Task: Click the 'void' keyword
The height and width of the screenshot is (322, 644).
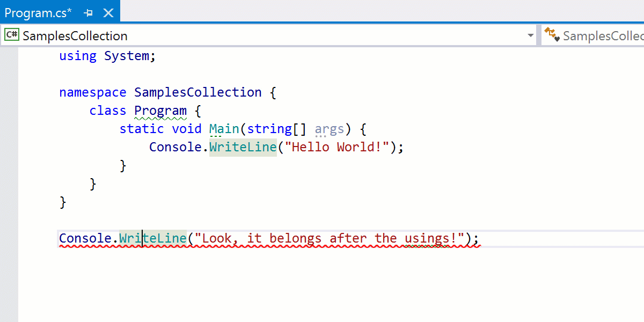Action: coord(187,129)
